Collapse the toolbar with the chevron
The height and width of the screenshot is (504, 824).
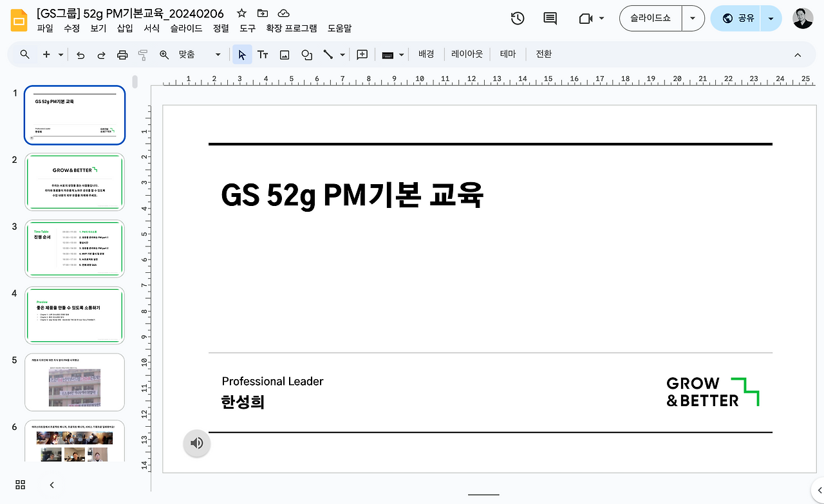click(798, 55)
